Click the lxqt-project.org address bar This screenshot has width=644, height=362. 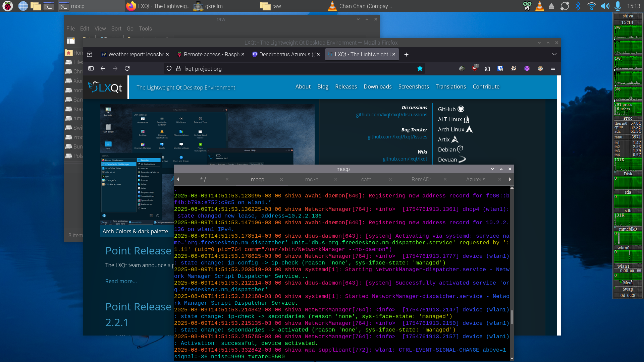click(295, 68)
